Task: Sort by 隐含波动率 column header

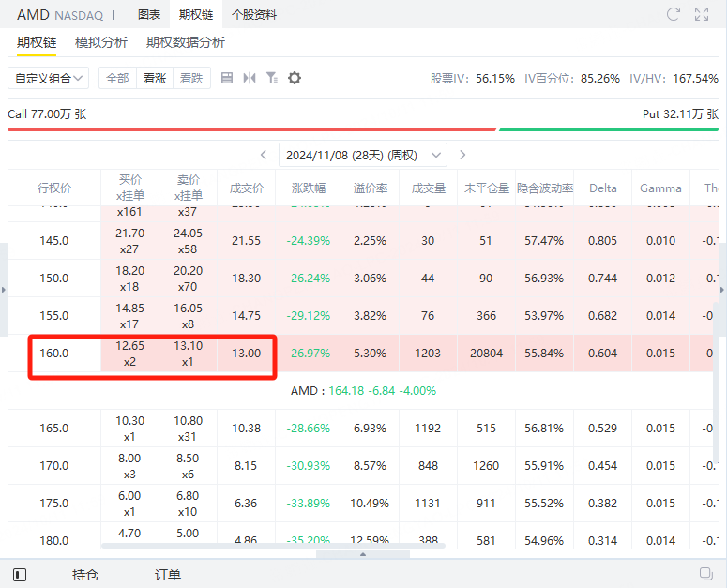Action: click(x=545, y=188)
